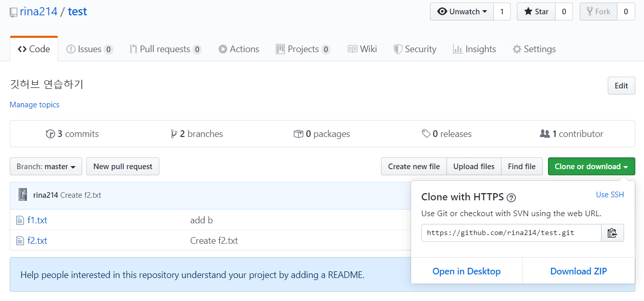Image resolution: width=644 pixels, height=301 pixels.
Task: Open the Pull requests tab
Action: click(165, 49)
